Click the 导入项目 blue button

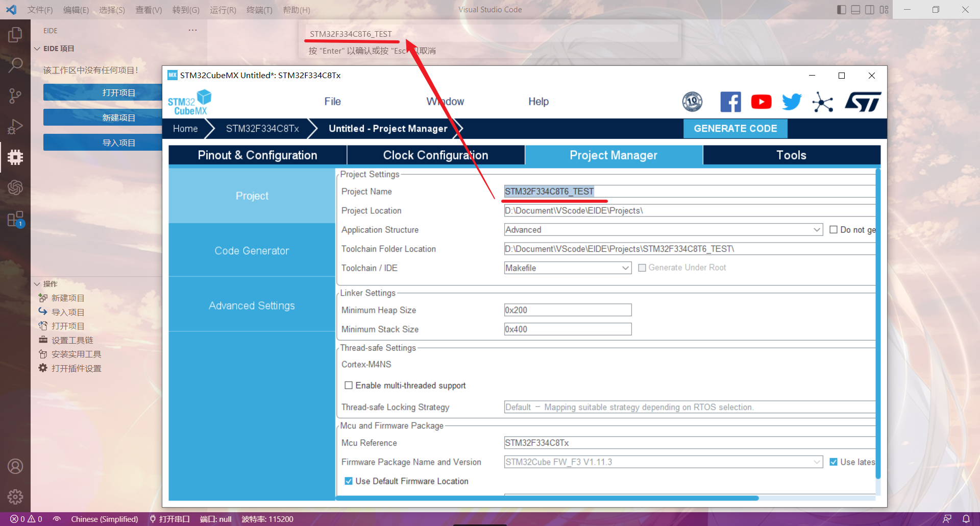pos(103,142)
